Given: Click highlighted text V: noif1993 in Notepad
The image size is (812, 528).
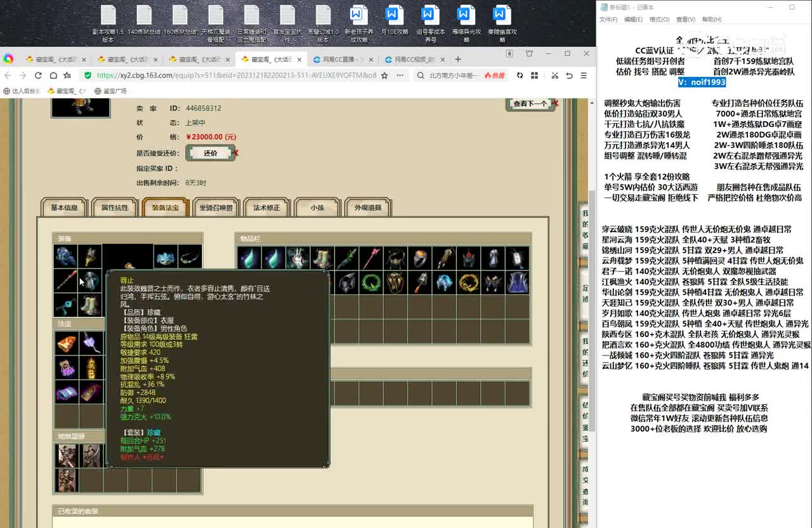Looking at the screenshot, I should pos(702,82).
